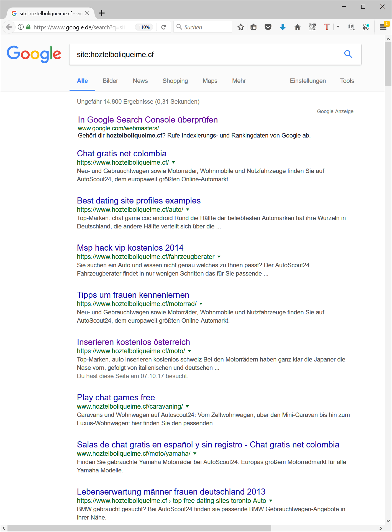
Task: Bookmark this page with the star icon
Action: click(x=240, y=27)
